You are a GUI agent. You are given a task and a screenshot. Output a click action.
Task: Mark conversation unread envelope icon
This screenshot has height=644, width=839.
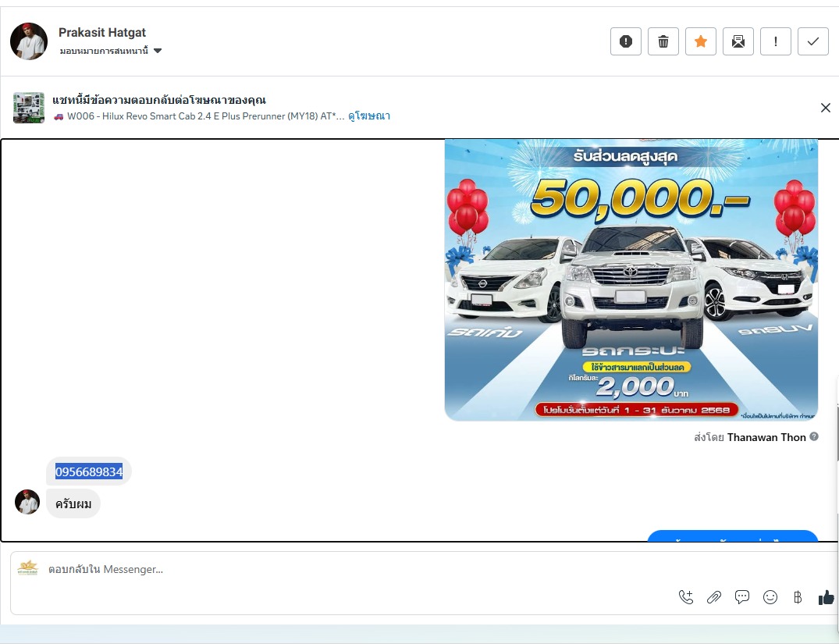point(738,41)
